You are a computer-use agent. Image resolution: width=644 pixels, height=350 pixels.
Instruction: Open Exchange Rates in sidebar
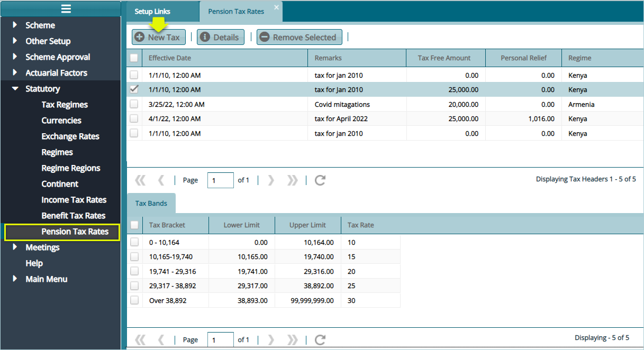coord(70,136)
